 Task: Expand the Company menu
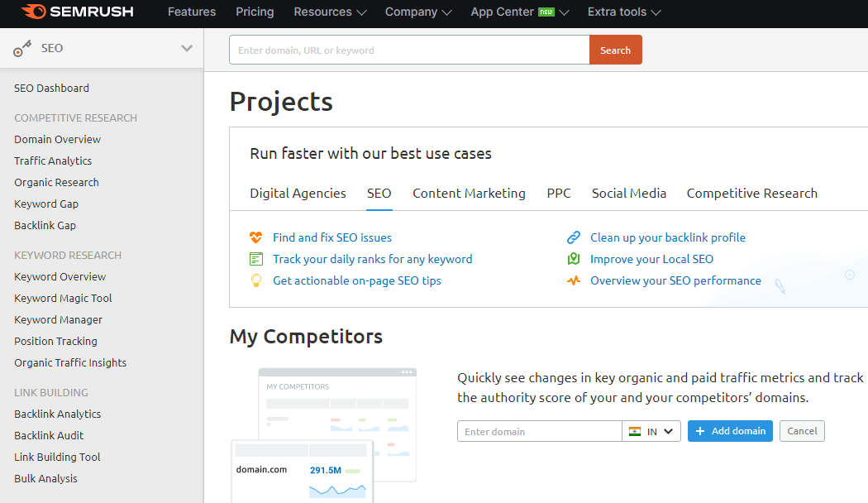[418, 12]
